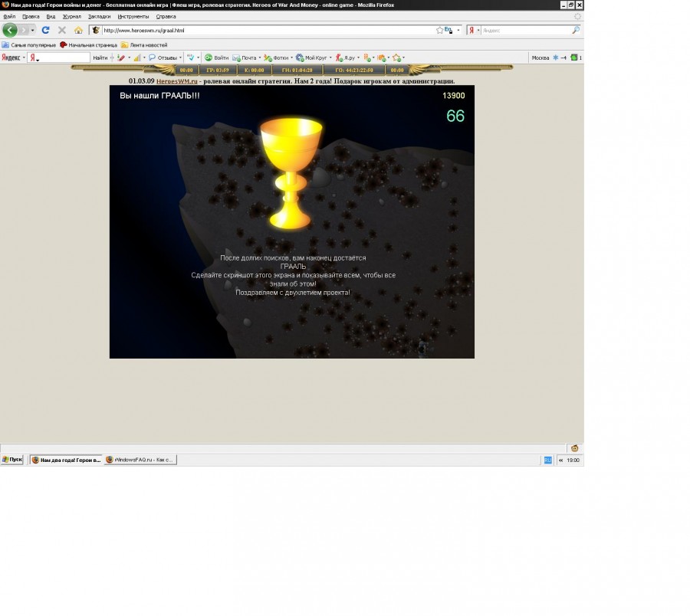Screen dimensions: 690x616
Task: Open the Начальная страница bookmark
Action: click(88, 45)
